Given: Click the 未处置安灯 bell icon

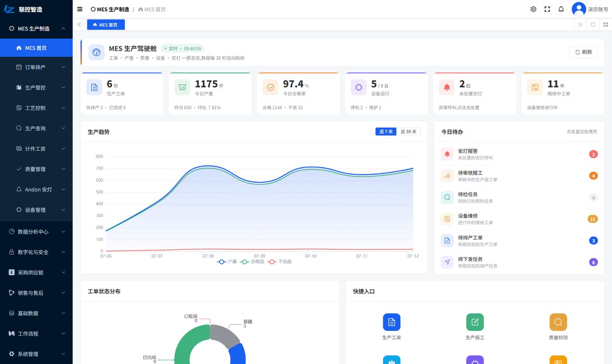Looking at the screenshot, I should [447, 87].
